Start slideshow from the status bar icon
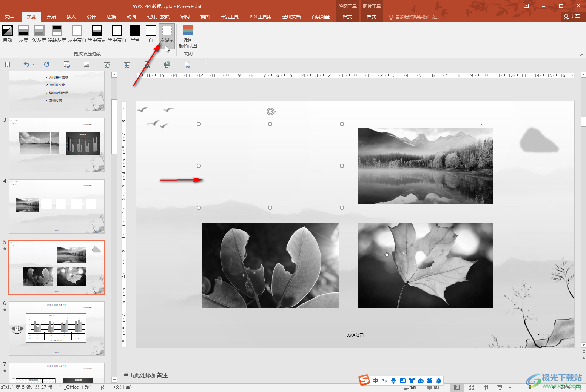 [x=500, y=387]
